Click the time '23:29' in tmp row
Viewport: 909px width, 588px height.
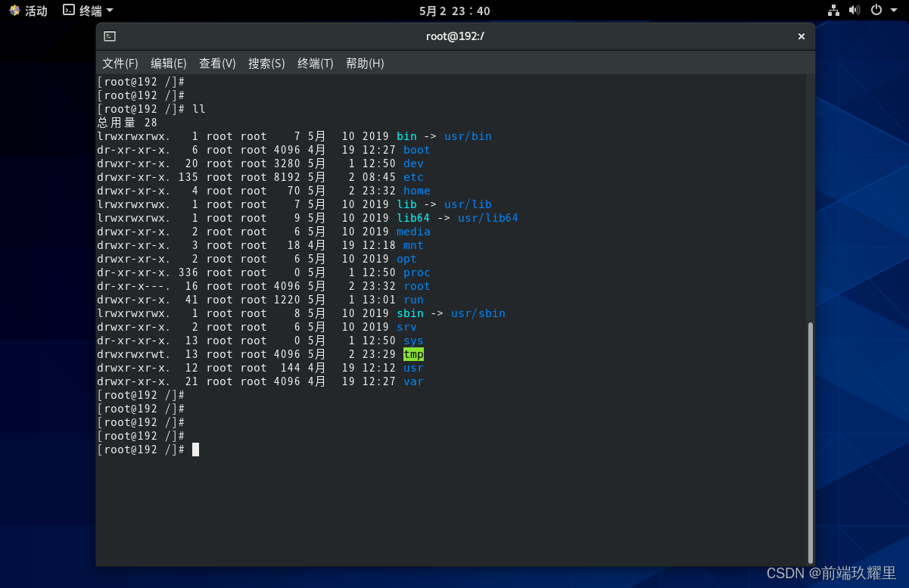tap(379, 354)
